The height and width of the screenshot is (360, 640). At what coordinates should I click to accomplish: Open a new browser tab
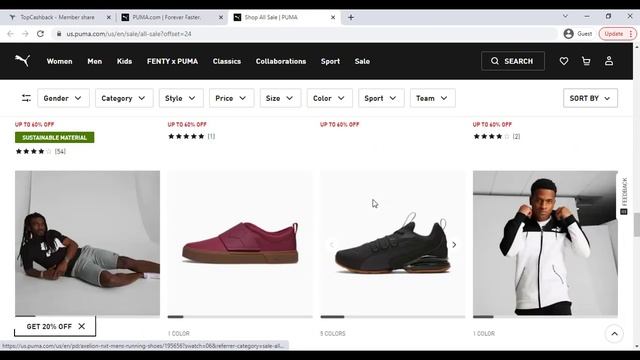(x=351, y=17)
